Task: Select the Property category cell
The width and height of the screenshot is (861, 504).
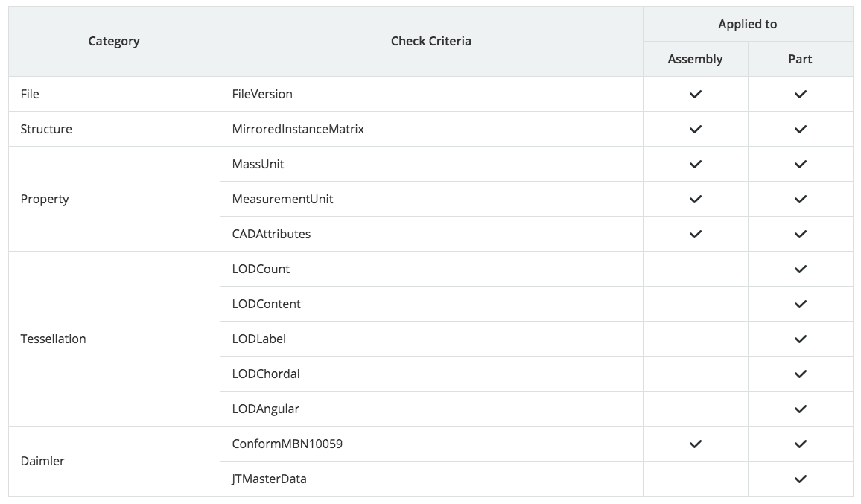Action: click(114, 199)
